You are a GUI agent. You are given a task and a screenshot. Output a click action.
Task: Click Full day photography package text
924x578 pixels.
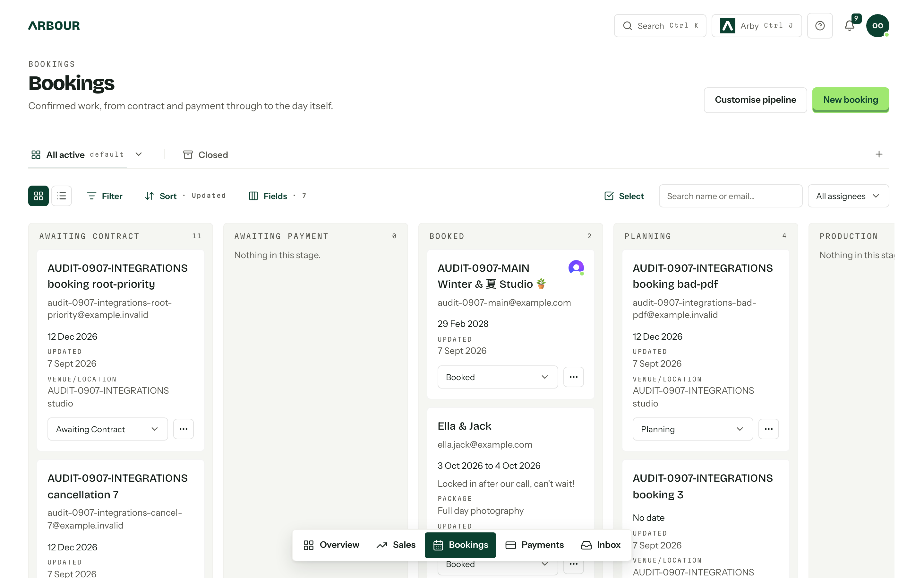point(480,511)
